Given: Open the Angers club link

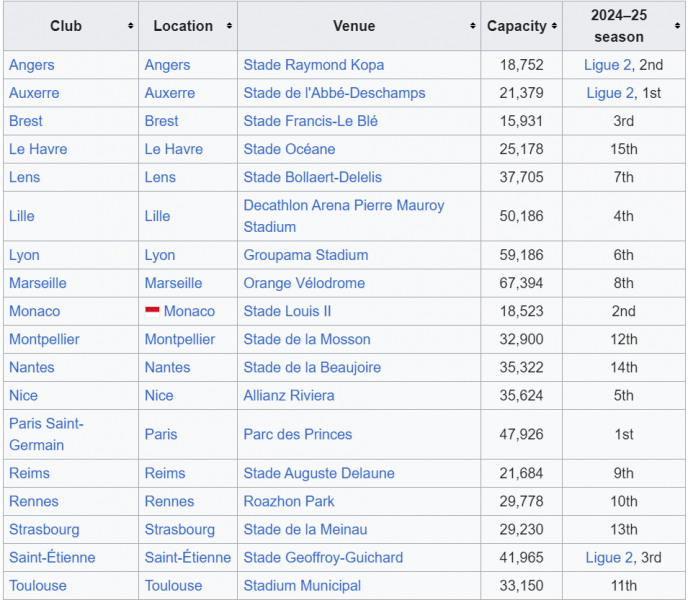Looking at the screenshot, I should tap(32, 65).
